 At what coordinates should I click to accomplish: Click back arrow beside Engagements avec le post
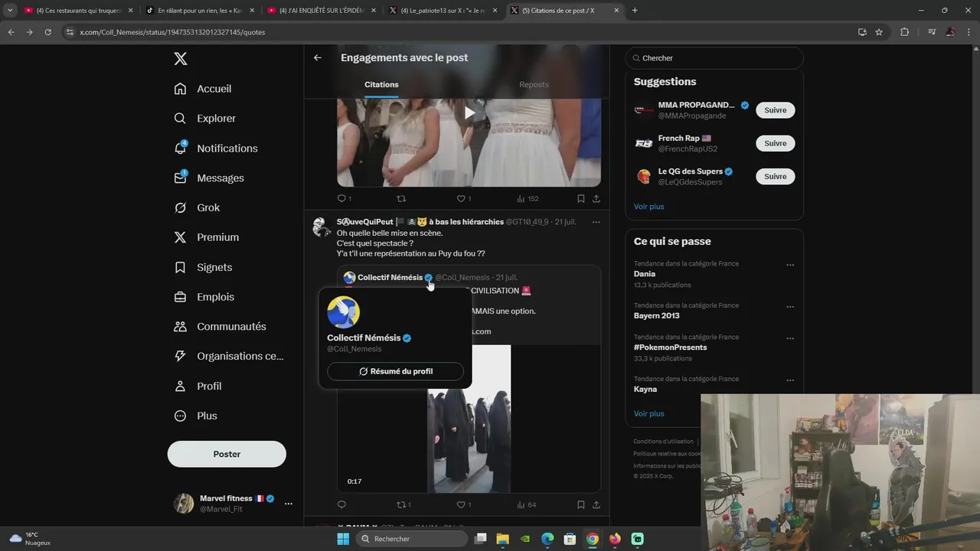(318, 57)
